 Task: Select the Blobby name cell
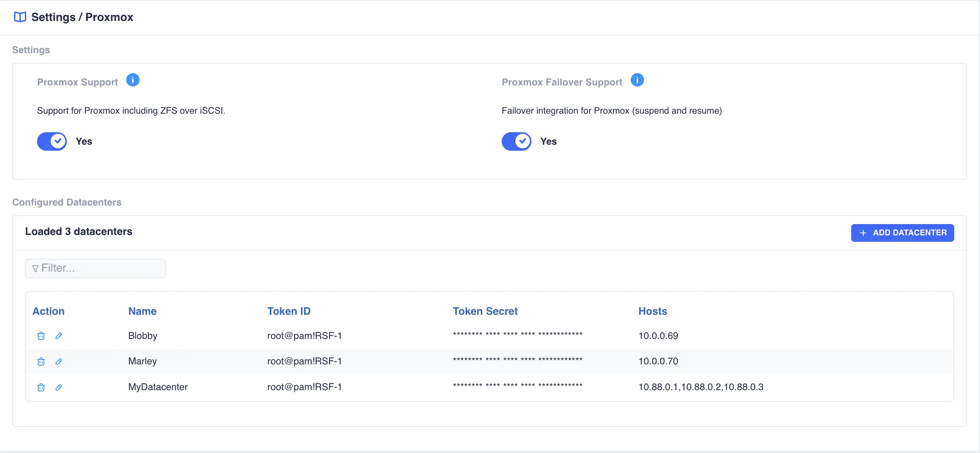pyautogui.click(x=143, y=336)
